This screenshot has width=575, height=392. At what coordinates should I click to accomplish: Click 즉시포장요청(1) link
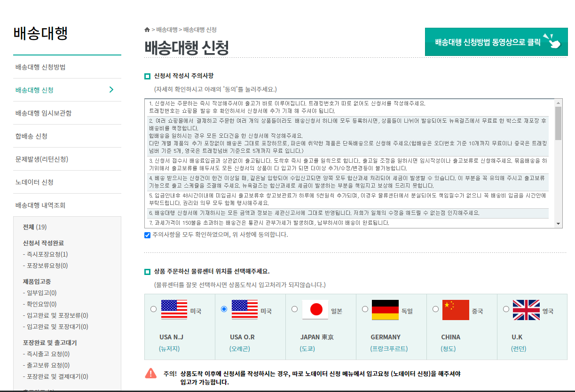click(x=45, y=254)
